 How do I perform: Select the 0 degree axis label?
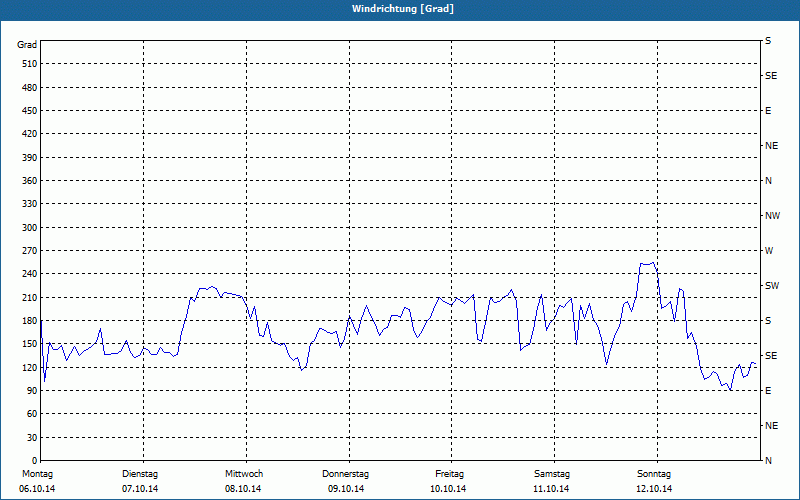[x=35, y=461]
